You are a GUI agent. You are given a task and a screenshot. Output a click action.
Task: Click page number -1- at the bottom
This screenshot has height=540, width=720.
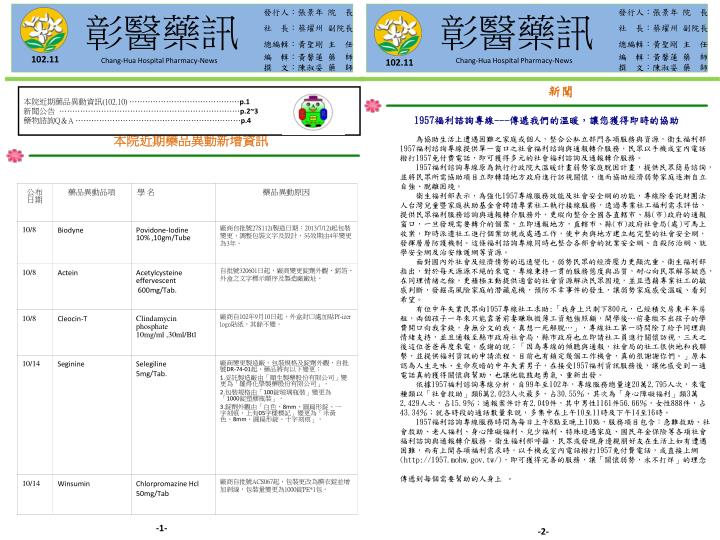coord(161,528)
